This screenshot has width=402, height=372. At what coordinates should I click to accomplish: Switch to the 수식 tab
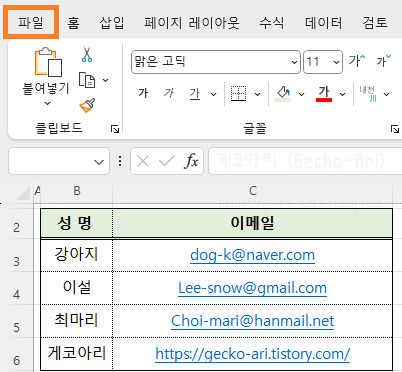(x=272, y=23)
